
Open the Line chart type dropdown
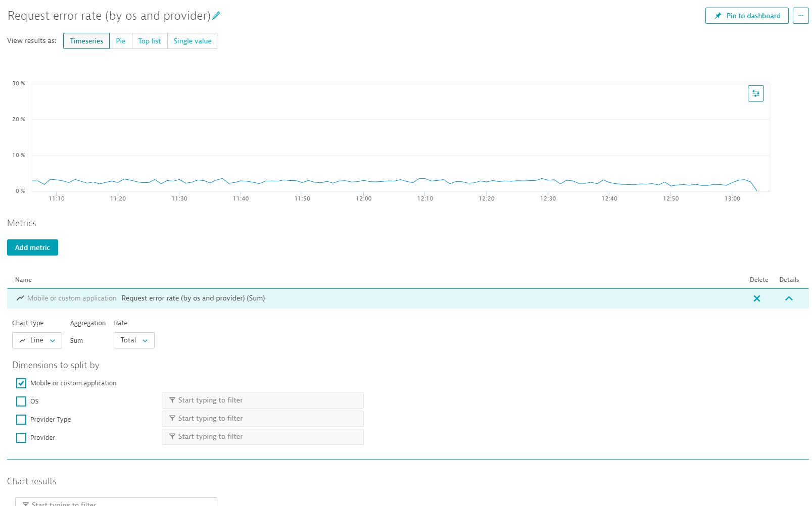click(37, 340)
